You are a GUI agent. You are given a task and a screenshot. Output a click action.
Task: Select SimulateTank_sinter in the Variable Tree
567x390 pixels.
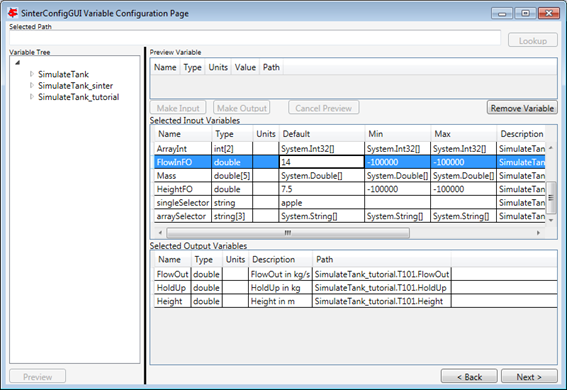pos(76,86)
